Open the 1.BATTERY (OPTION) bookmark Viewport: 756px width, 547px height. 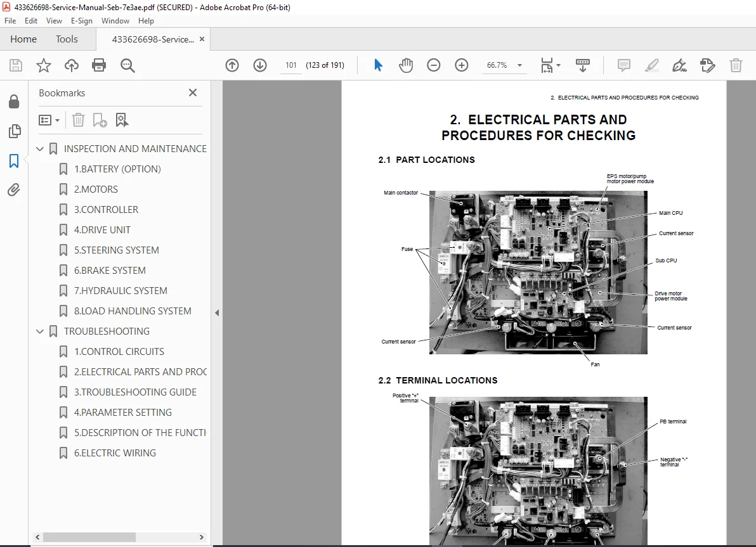coord(117,169)
